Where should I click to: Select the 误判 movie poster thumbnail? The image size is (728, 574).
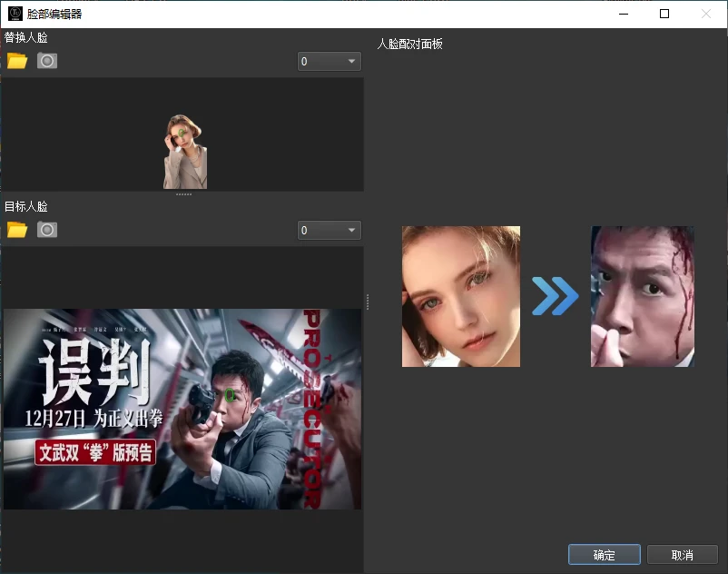pos(182,407)
